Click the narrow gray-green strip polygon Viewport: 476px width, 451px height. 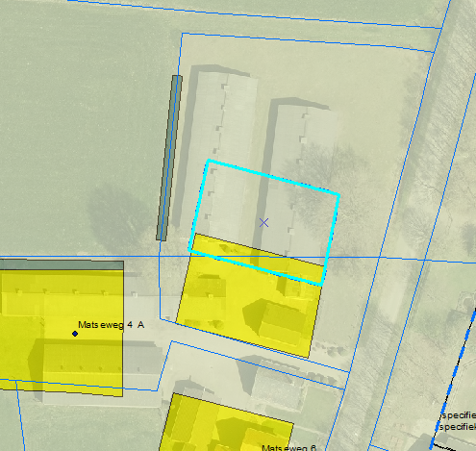[169, 158]
